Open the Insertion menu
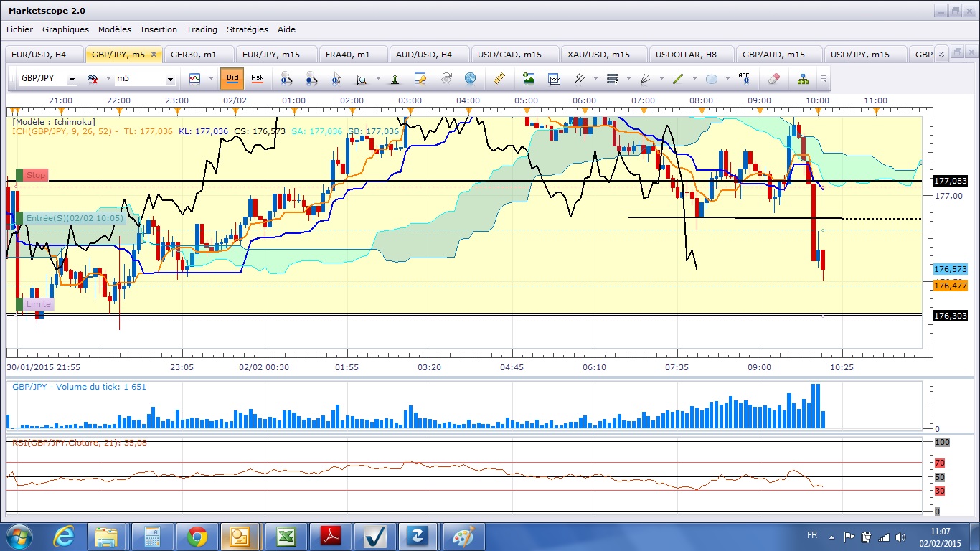The width and height of the screenshot is (980, 551). point(159,29)
